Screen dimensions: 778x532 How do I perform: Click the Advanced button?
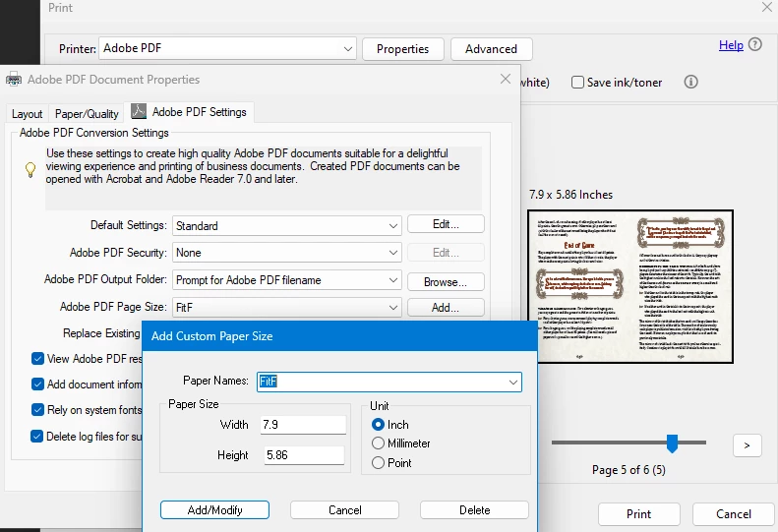click(491, 49)
